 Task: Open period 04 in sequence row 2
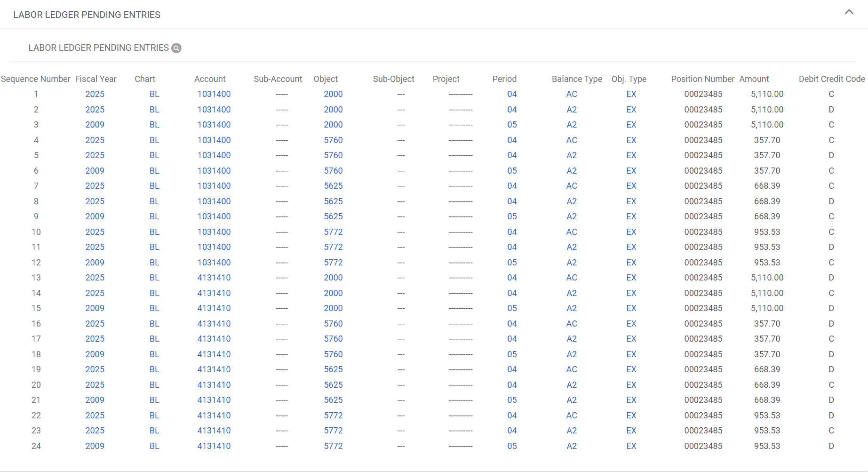pos(512,110)
